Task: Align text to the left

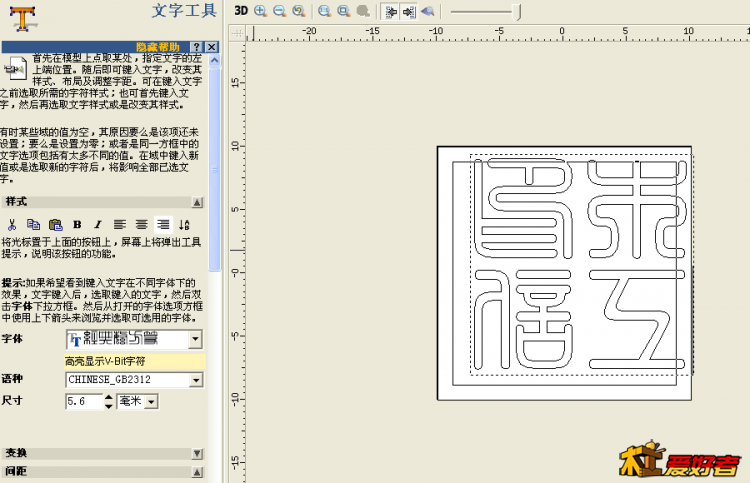Action: (x=120, y=225)
